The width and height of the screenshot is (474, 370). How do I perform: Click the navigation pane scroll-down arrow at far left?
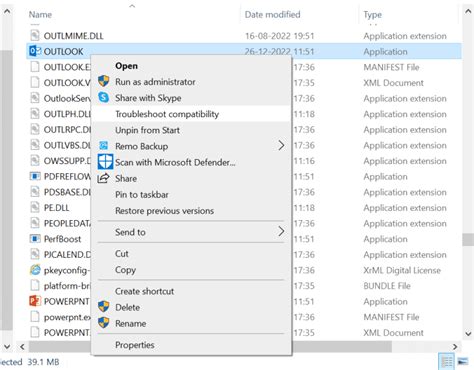pos(7,347)
